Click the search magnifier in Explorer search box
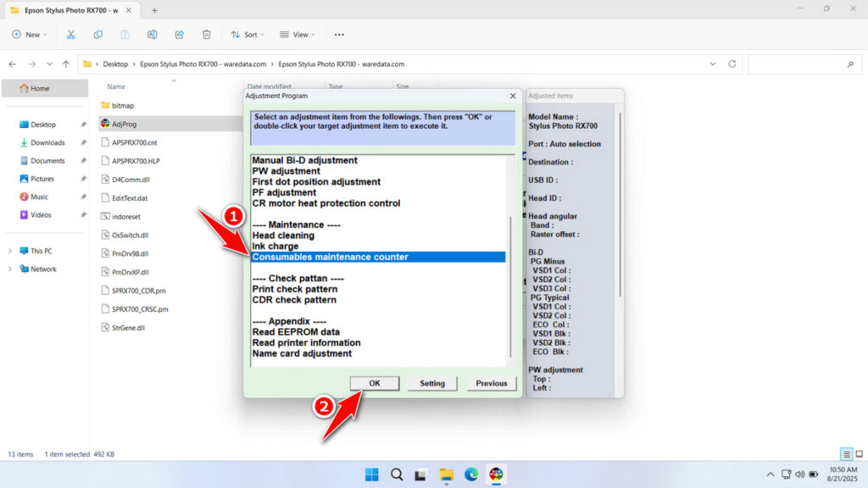 [850, 64]
